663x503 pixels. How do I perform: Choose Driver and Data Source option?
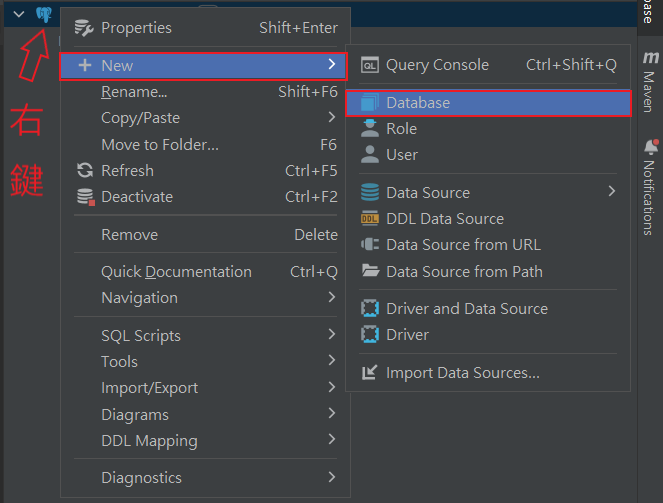coord(466,309)
